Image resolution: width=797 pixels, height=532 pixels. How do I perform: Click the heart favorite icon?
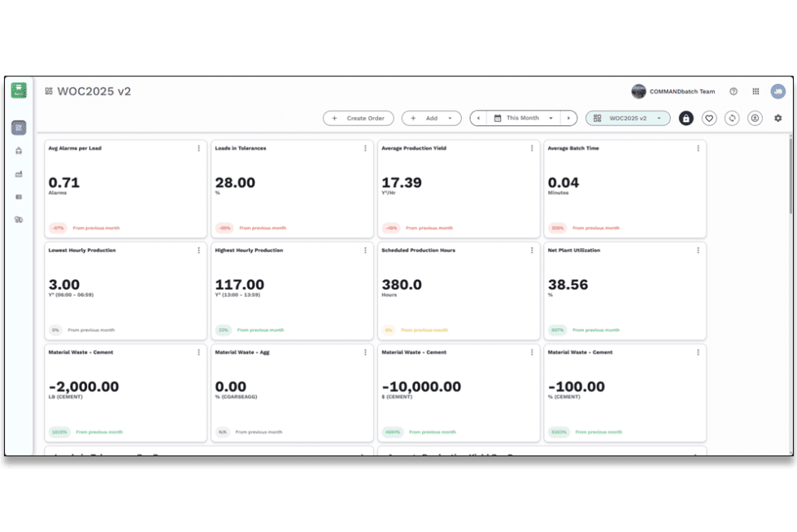click(x=709, y=118)
